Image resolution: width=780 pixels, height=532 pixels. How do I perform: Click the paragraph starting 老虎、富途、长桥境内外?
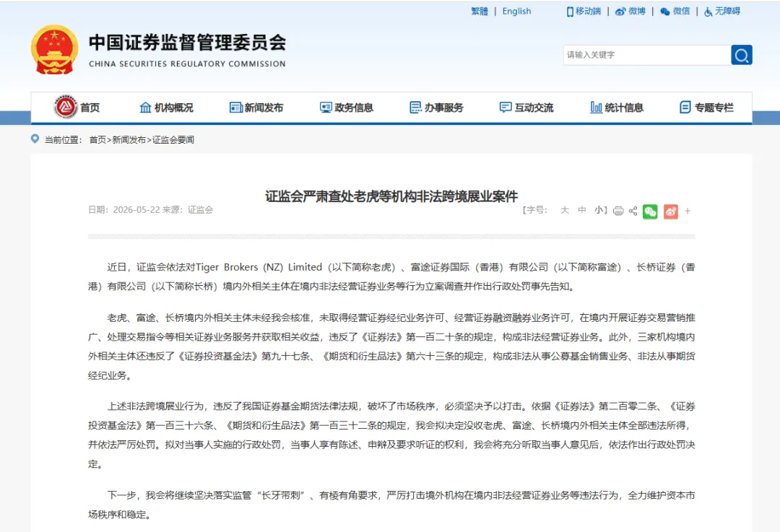pos(391,346)
